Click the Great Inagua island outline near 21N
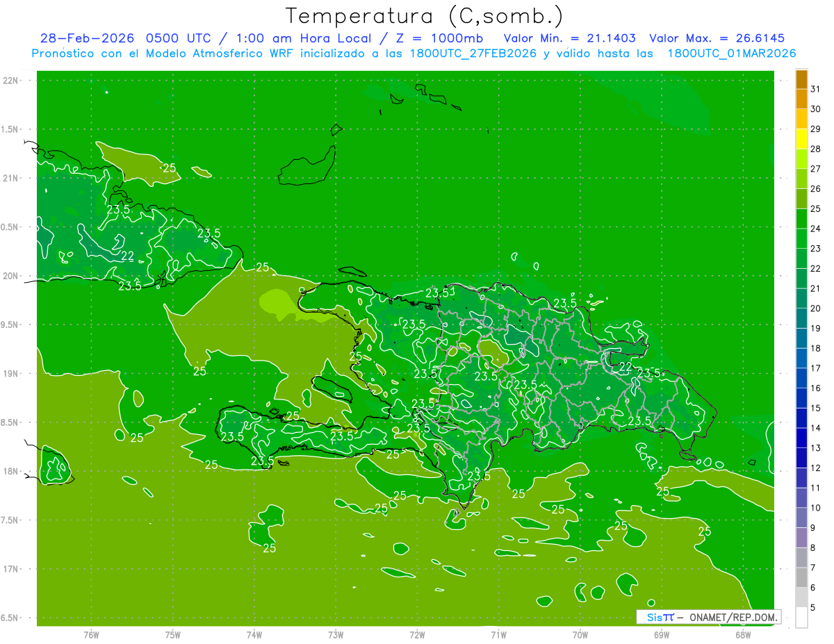 click(306, 166)
